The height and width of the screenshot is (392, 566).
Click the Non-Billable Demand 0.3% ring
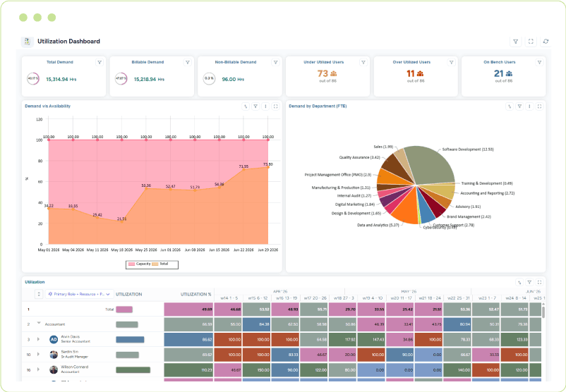(209, 79)
